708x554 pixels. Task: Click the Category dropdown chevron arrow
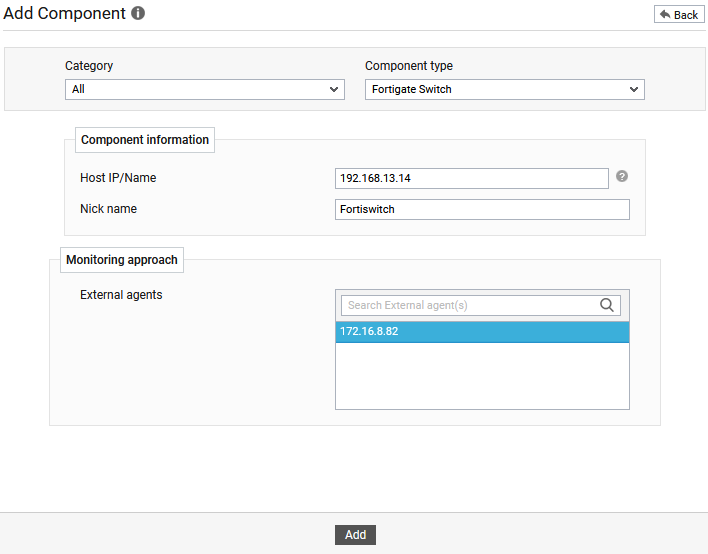click(x=334, y=89)
